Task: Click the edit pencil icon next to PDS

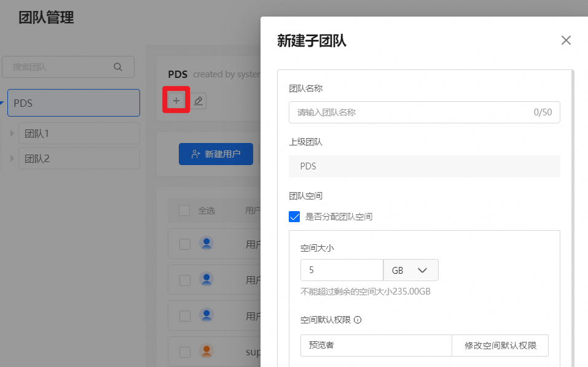Action: pos(198,101)
